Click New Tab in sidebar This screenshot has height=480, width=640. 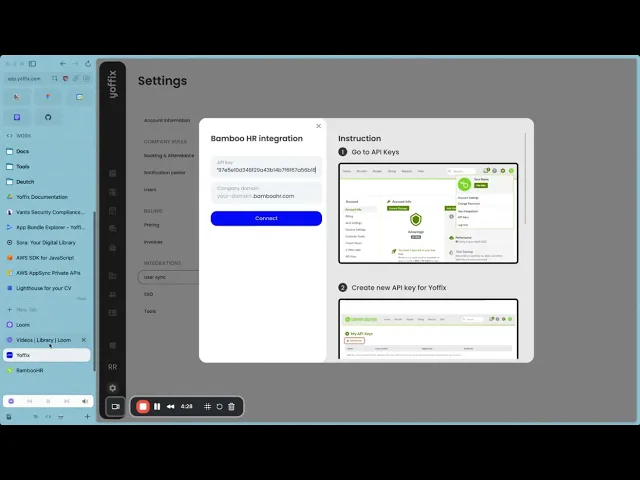[x=47, y=309]
